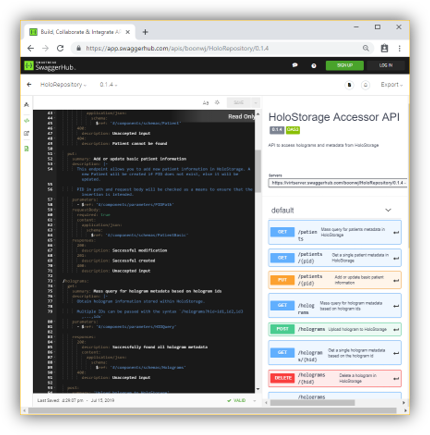This screenshot has height=435, width=430.
Task: Collapse the default operations section chevron
Action: point(388,210)
